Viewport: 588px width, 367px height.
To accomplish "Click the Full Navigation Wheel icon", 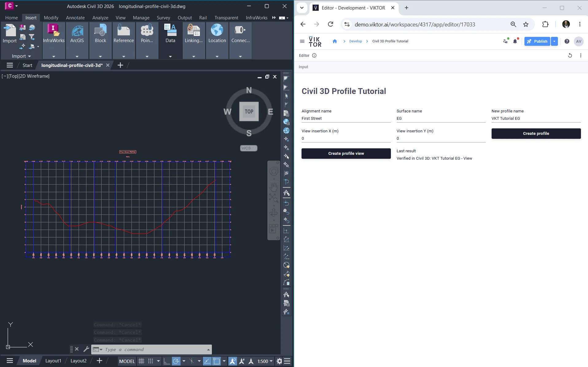I will tap(274, 171).
